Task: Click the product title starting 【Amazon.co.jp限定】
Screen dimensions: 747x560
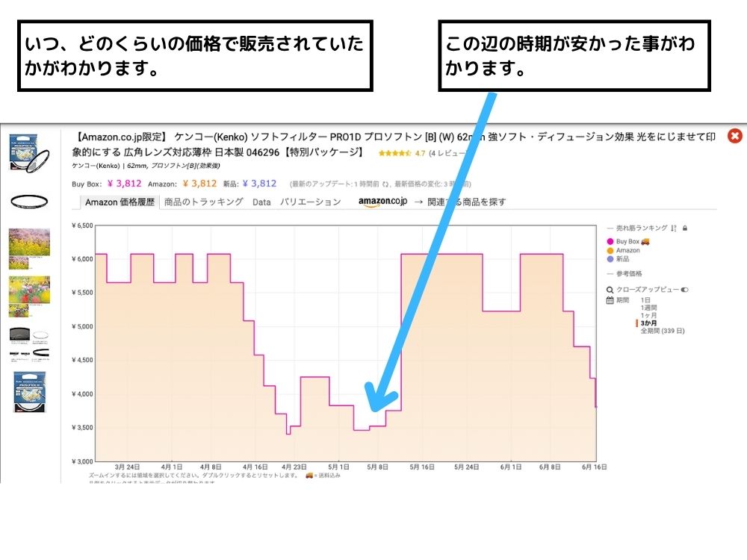Action: click(394, 144)
